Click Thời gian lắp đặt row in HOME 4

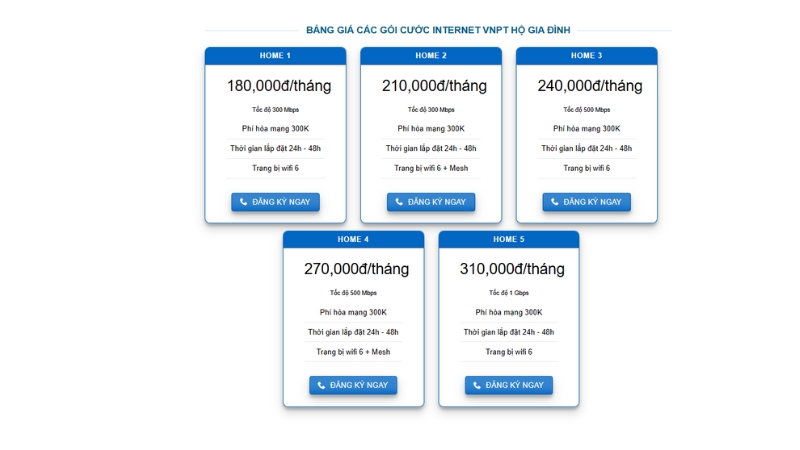pos(353,332)
